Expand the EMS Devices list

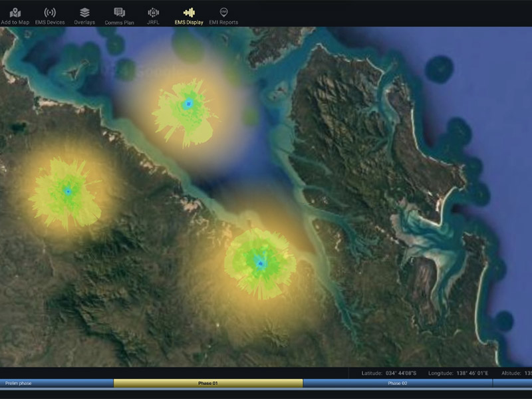click(x=49, y=13)
